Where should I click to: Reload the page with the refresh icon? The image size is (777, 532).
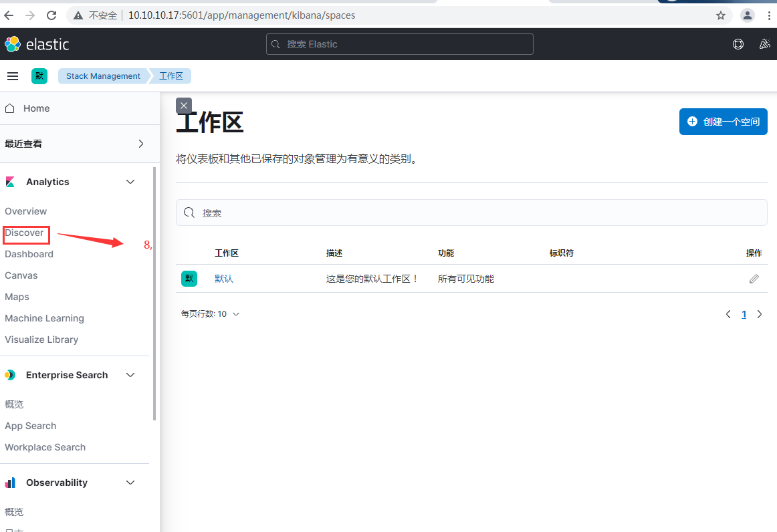(51, 15)
